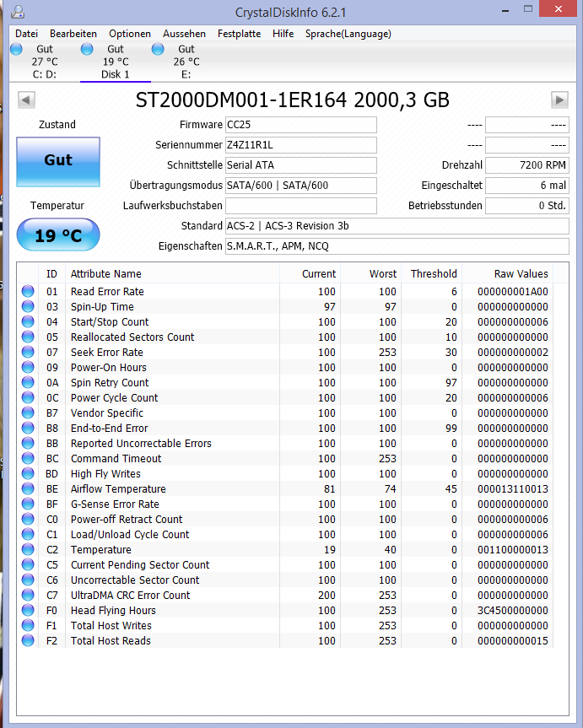The width and height of the screenshot is (583, 728).
Task: Click status orb for Power-On Hours
Action: (x=28, y=367)
